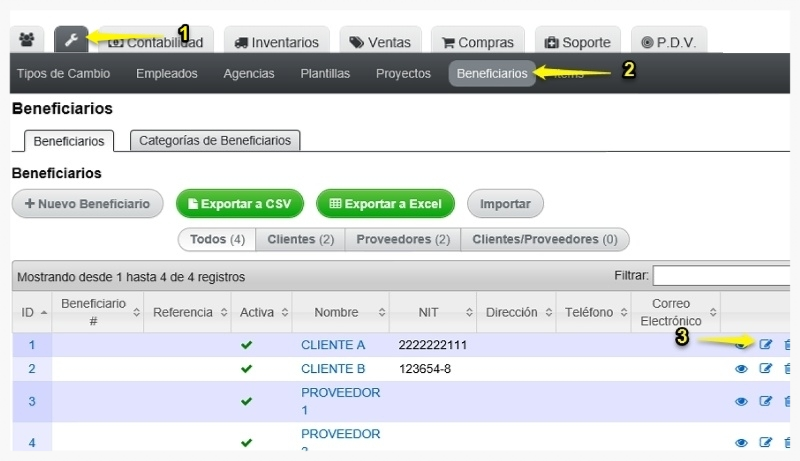Sort table by ID column
Image resolution: width=800 pixels, height=461 pixels.
pos(32,312)
